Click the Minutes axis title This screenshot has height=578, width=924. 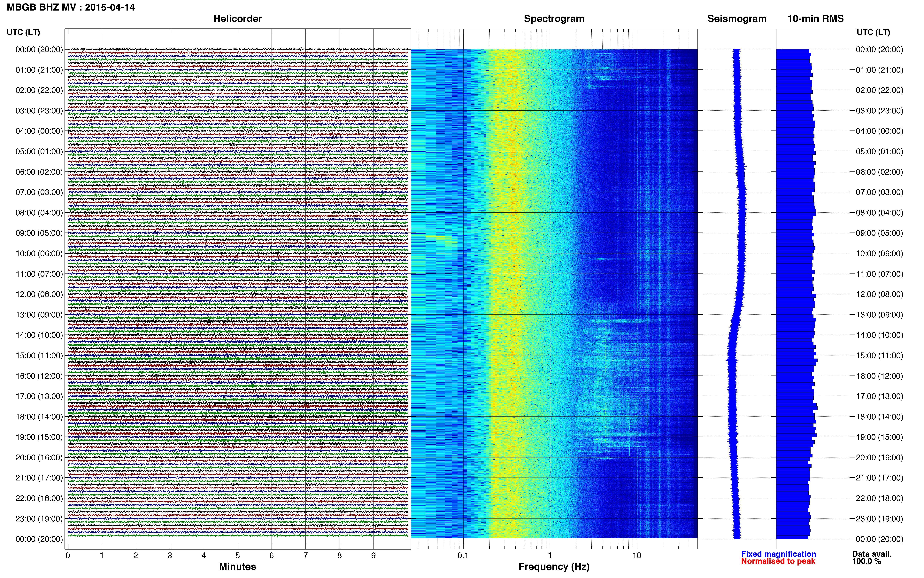[238, 566]
